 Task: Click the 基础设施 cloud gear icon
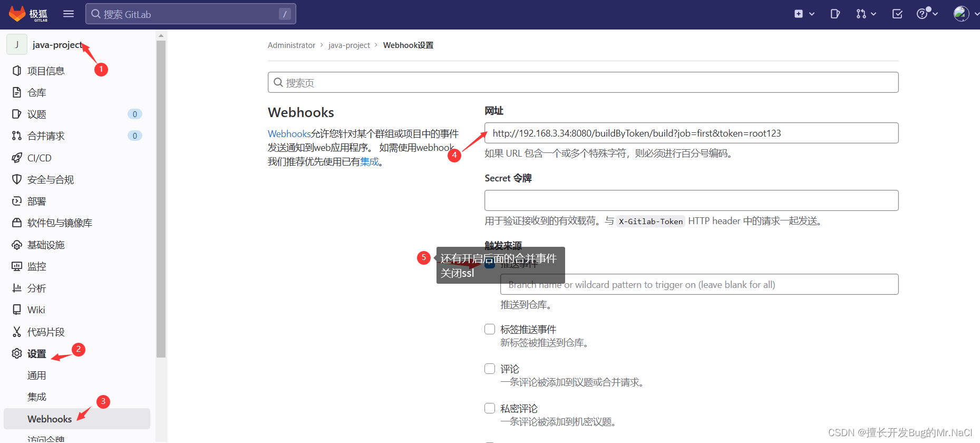(x=17, y=245)
